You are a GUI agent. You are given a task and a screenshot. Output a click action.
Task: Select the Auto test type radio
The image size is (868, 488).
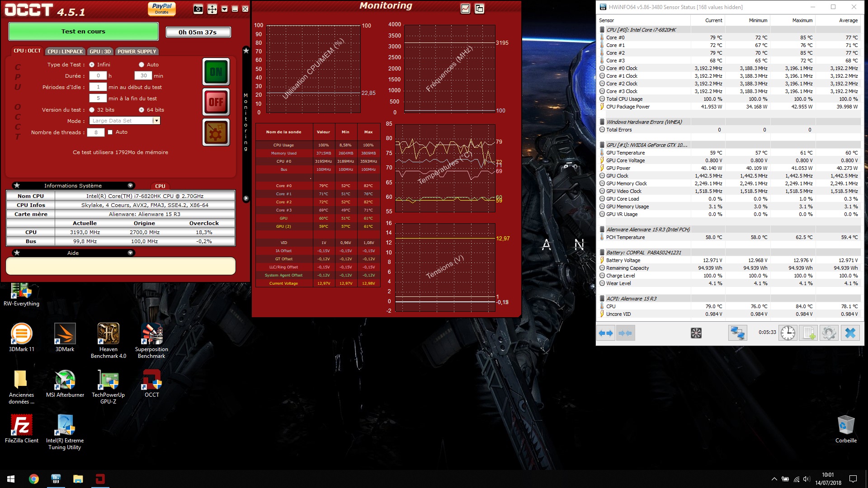click(142, 65)
